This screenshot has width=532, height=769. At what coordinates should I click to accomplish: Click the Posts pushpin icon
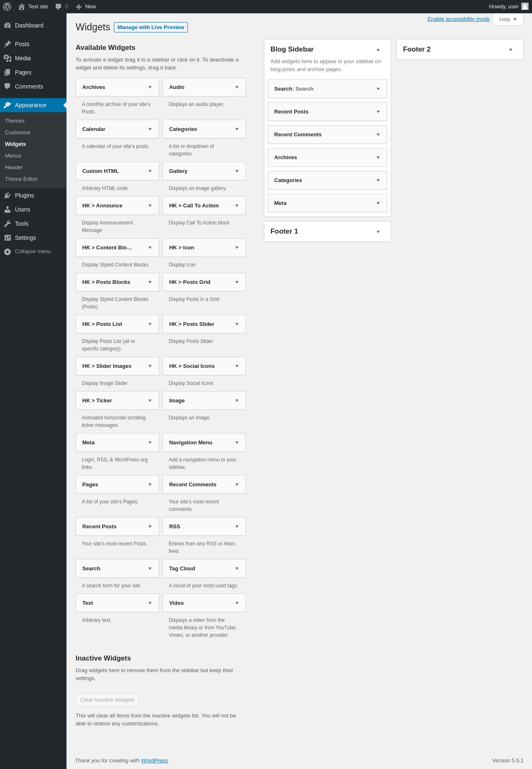[x=7, y=44]
